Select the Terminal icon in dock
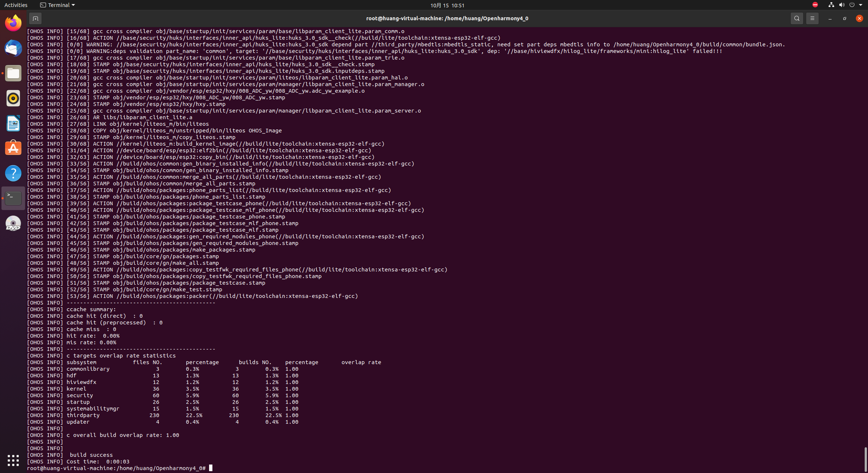Viewport: 868px width, 473px height. (x=13, y=198)
